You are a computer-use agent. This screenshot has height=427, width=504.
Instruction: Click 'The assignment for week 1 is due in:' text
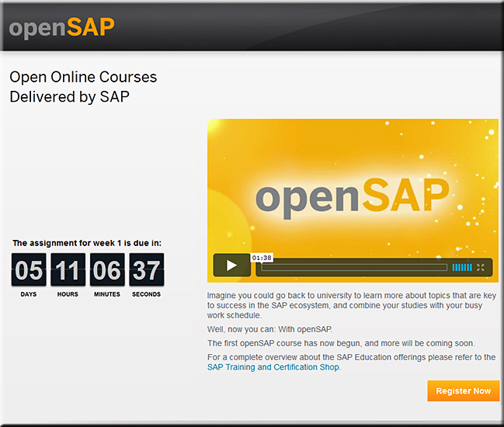[x=87, y=243]
